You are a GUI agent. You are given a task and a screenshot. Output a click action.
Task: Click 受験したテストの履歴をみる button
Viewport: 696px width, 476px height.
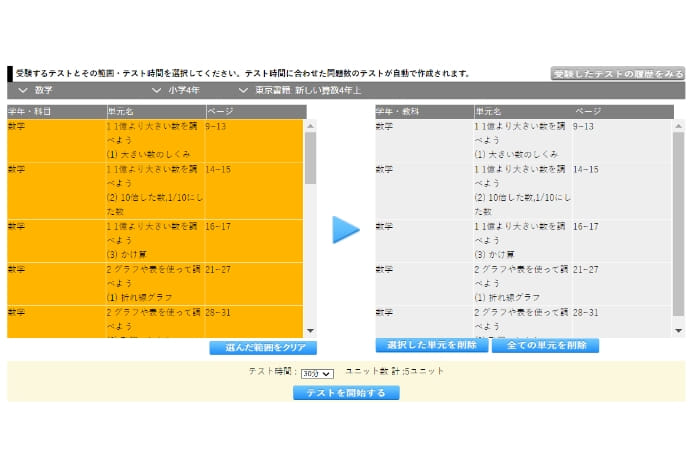click(617, 74)
